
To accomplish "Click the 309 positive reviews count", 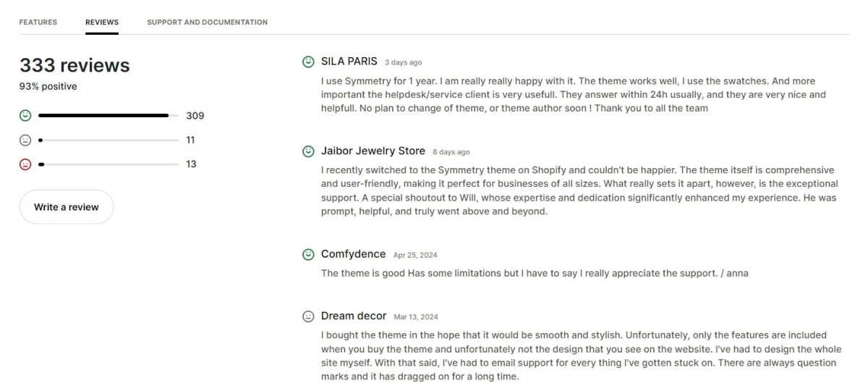I will point(195,116).
